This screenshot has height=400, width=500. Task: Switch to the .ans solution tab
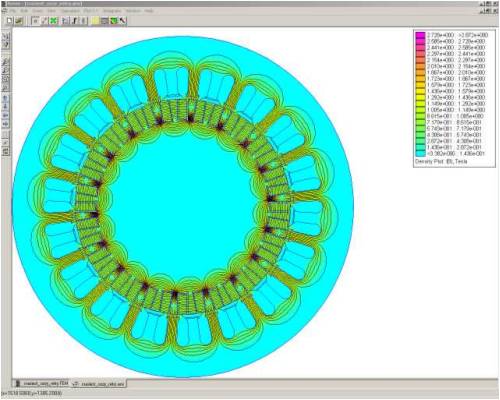(x=99, y=384)
